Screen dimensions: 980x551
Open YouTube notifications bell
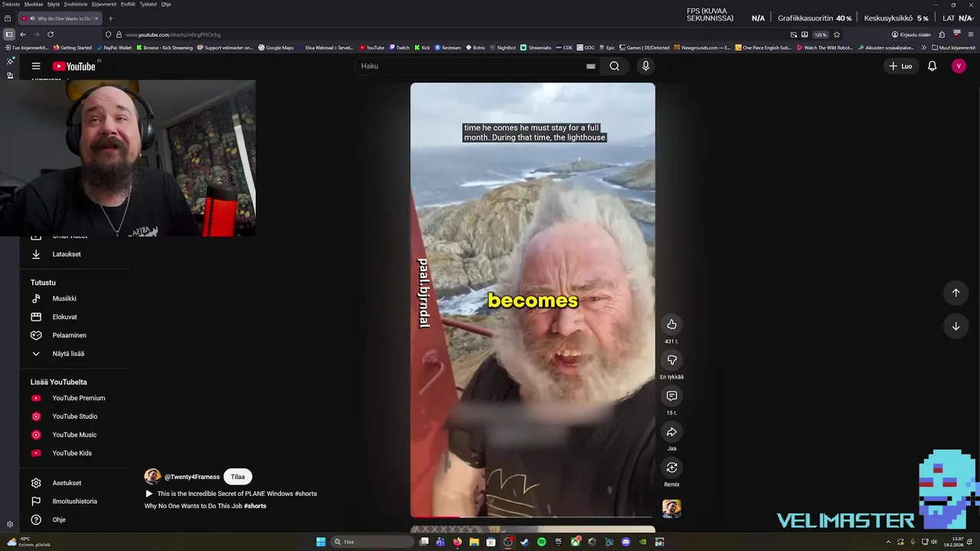pyautogui.click(x=932, y=66)
